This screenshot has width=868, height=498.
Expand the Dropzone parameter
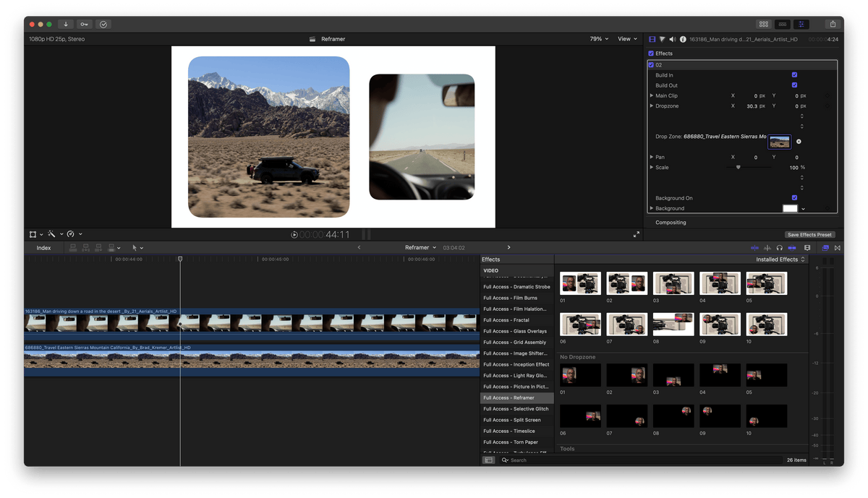coord(652,106)
